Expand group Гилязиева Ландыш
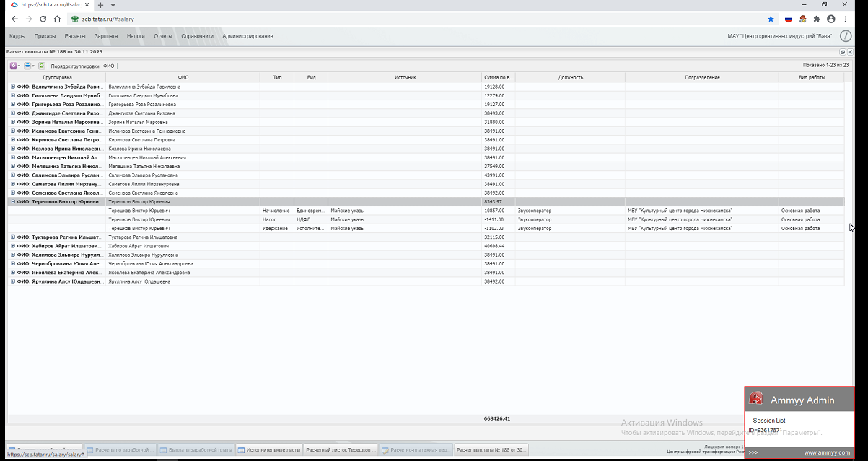This screenshot has height=461, width=868. [13, 95]
